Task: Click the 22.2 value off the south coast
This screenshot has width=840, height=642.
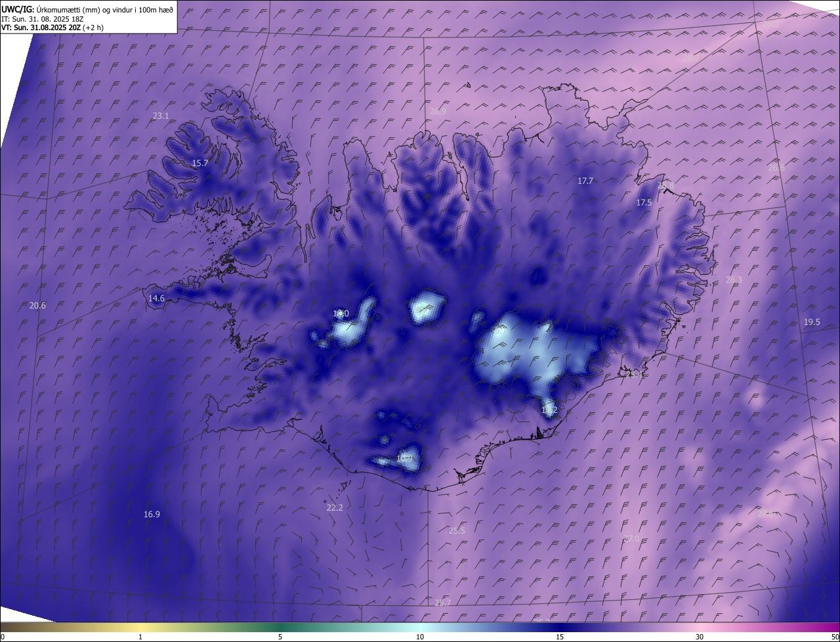Action: click(x=335, y=507)
